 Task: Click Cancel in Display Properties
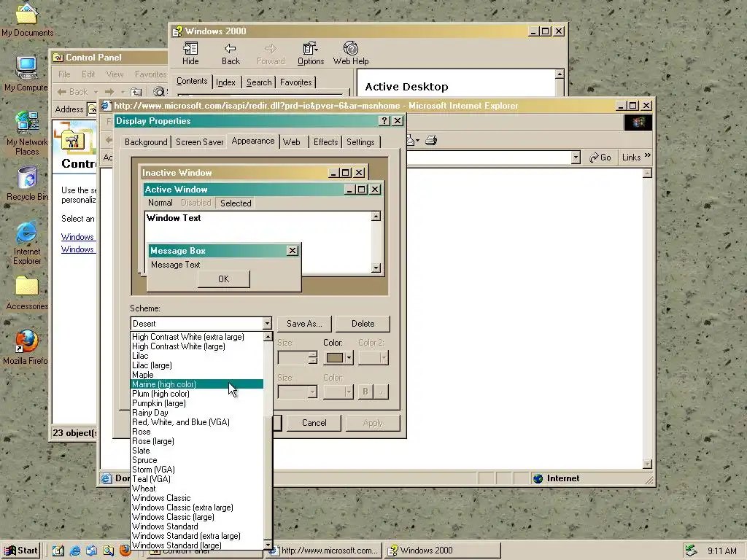pos(314,423)
